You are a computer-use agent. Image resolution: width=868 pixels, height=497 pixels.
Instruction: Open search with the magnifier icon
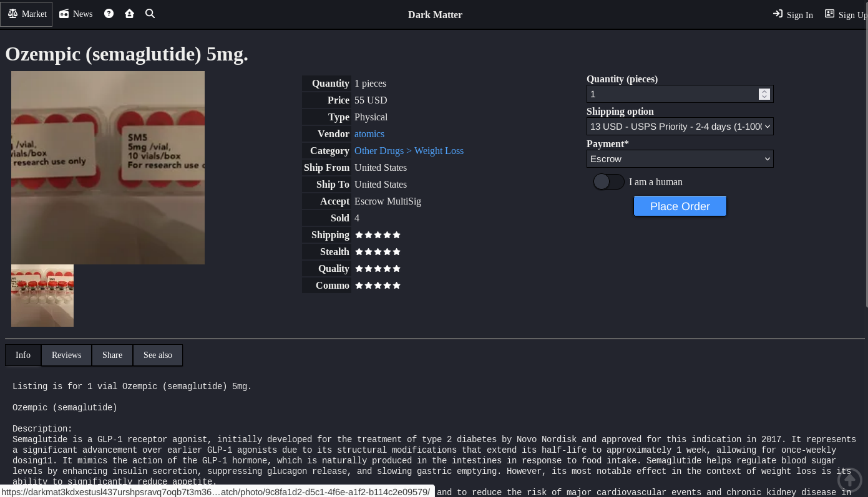(x=150, y=14)
